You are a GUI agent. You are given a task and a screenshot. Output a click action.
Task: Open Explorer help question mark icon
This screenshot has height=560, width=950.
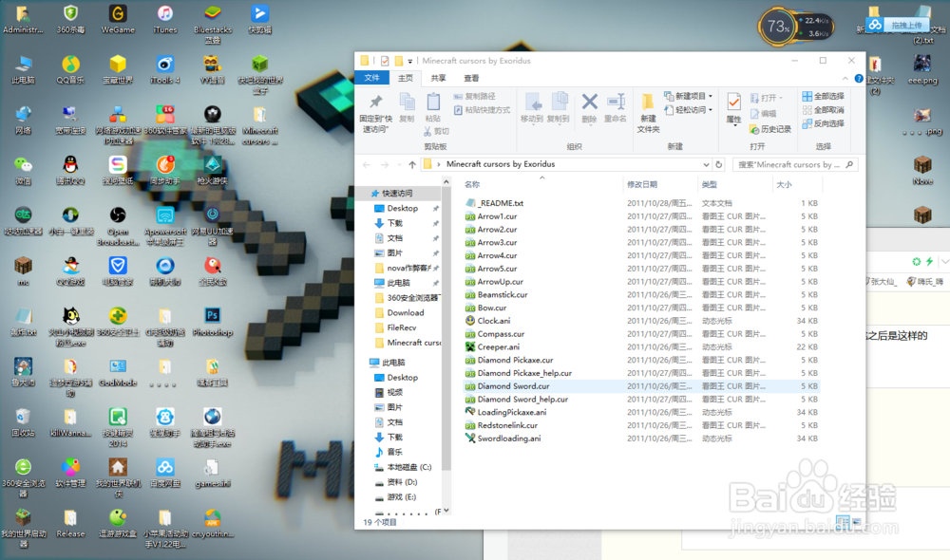point(859,79)
